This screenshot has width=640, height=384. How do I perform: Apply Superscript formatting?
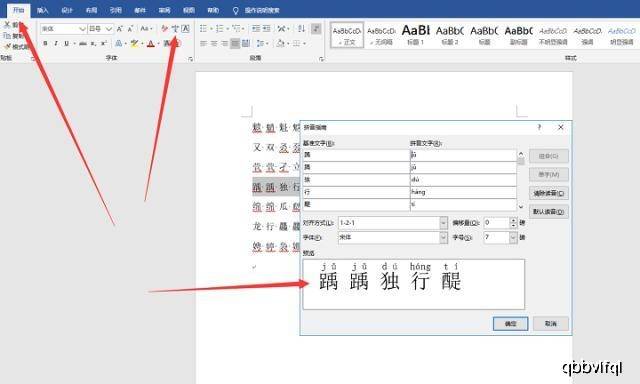104,43
